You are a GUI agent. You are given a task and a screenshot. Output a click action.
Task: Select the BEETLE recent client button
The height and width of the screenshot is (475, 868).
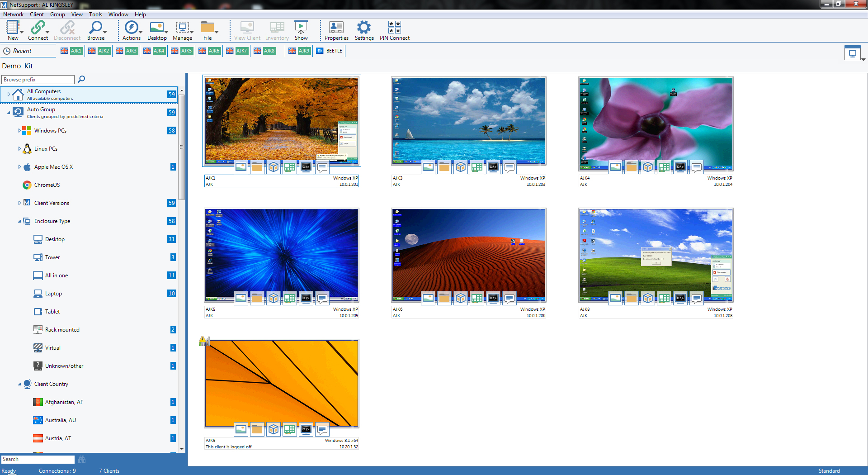pyautogui.click(x=330, y=51)
